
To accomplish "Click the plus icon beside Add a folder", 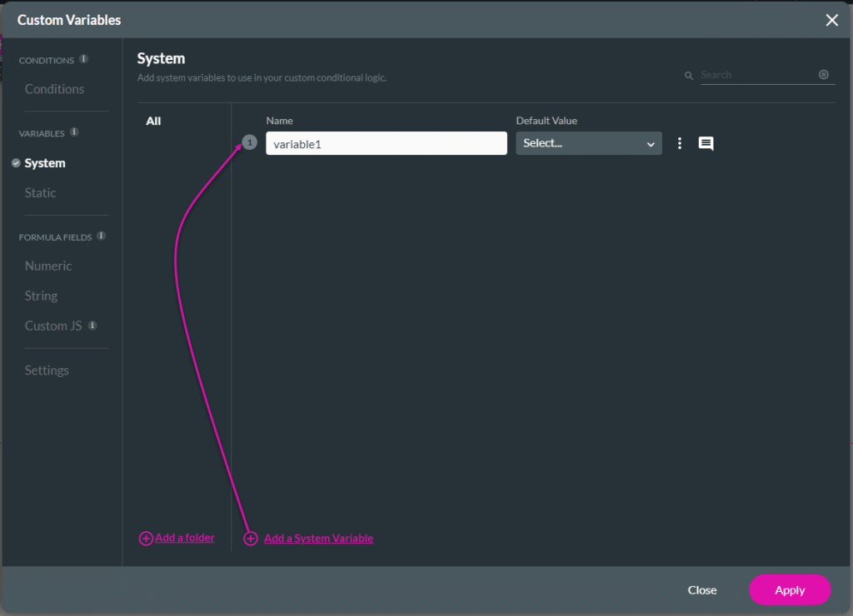I will pos(146,538).
